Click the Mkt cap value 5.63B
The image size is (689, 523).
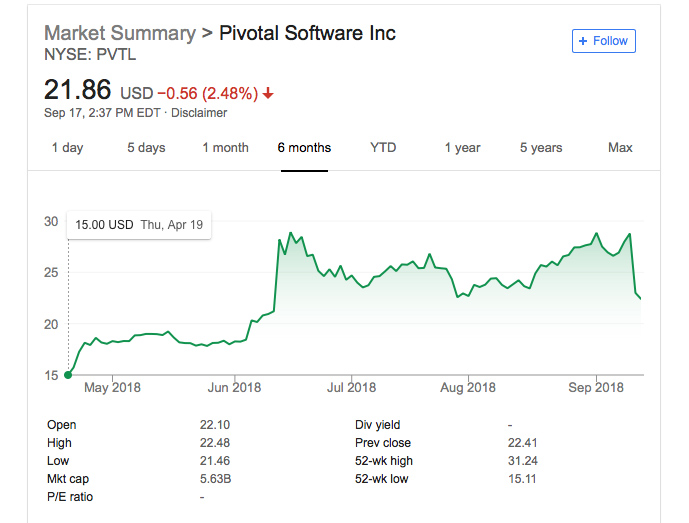pos(215,479)
